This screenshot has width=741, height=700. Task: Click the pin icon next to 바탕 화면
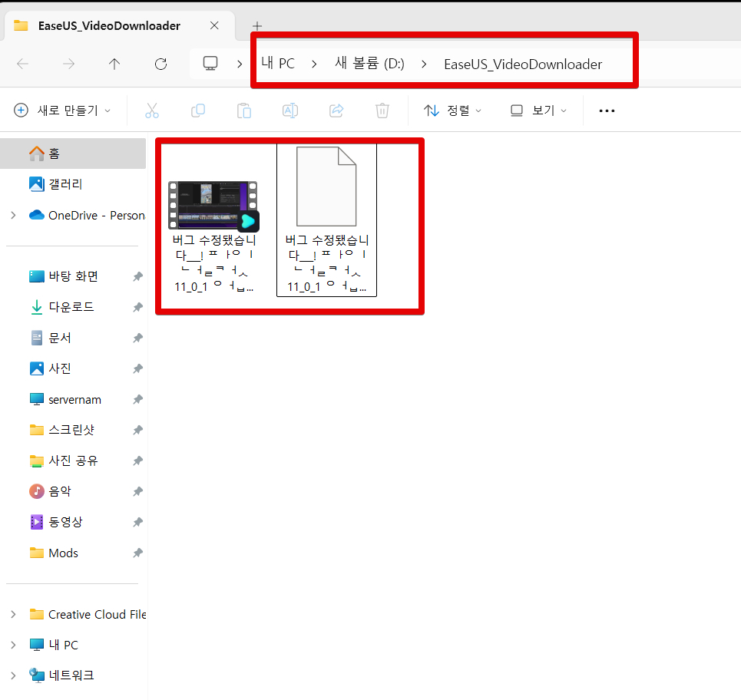click(x=137, y=276)
